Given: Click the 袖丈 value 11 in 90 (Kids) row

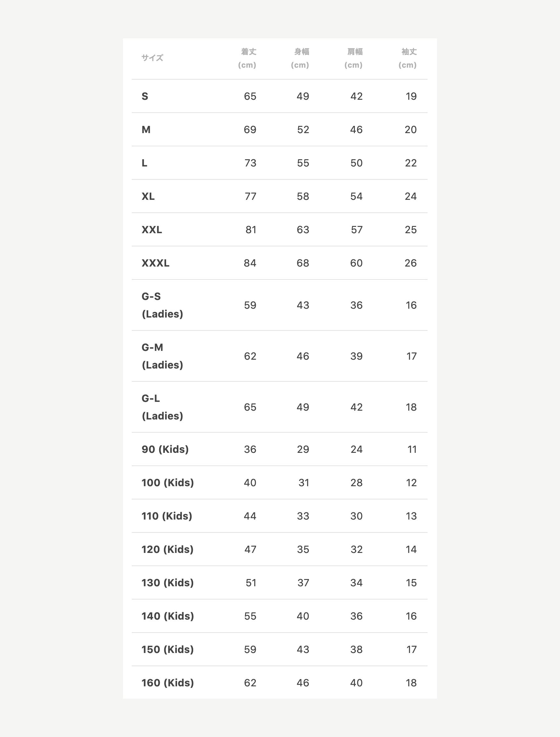Looking at the screenshot, I should (x=412, y=449).
